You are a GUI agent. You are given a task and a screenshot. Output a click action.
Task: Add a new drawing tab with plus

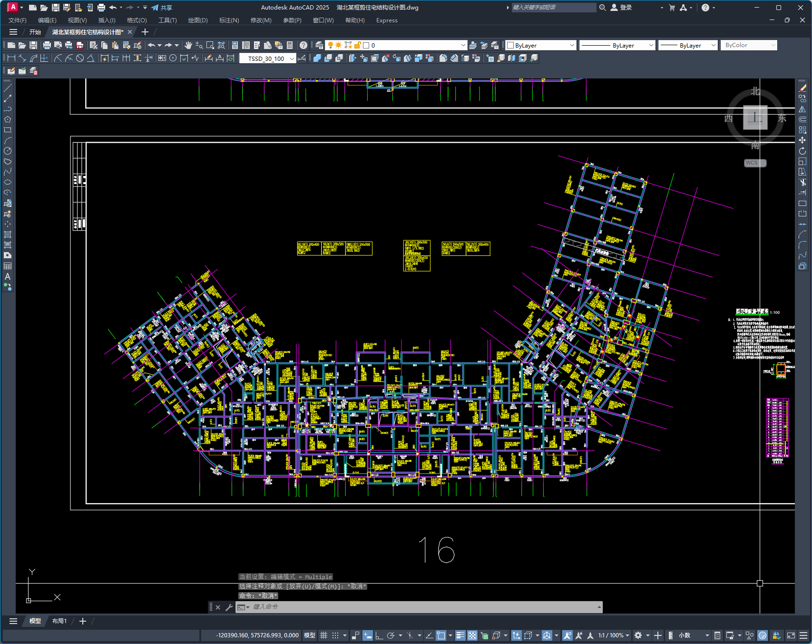(145, 32)
